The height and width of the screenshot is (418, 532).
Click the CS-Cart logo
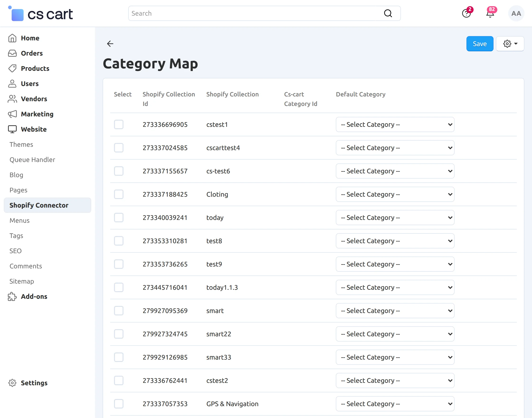click(41, 14)
